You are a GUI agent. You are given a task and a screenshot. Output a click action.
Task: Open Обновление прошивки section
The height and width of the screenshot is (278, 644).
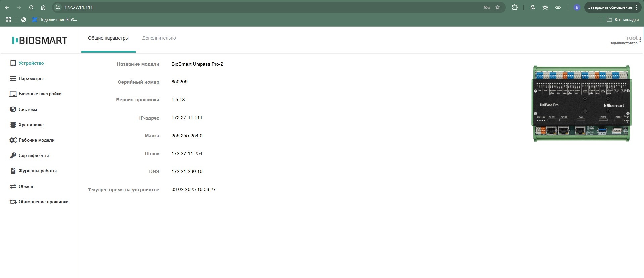tap(44, 202)
